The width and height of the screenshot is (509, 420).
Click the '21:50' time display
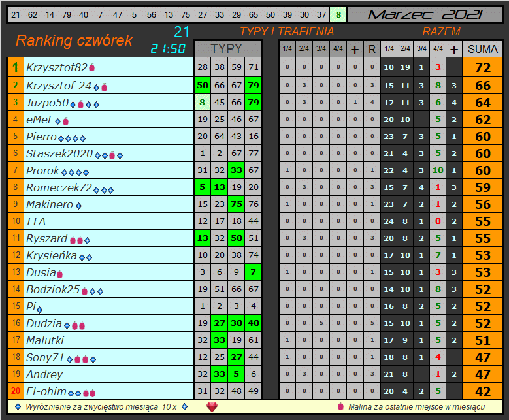coord(168,49)
